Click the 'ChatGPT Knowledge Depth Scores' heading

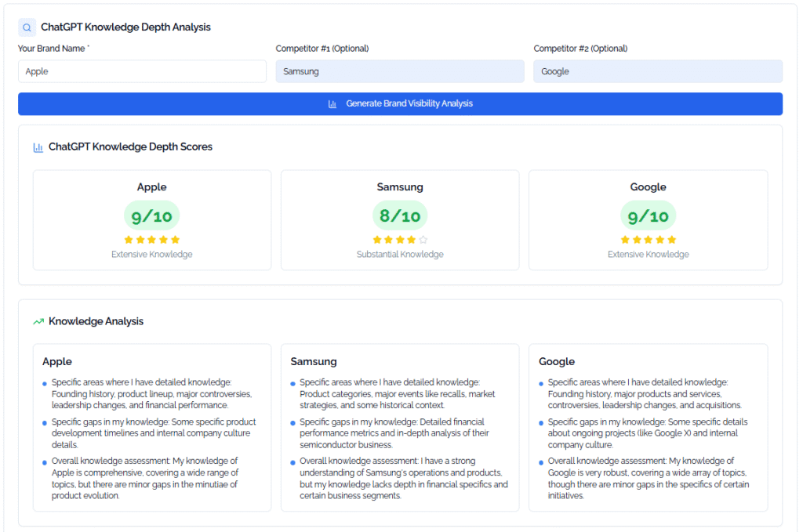coord(130,147)
